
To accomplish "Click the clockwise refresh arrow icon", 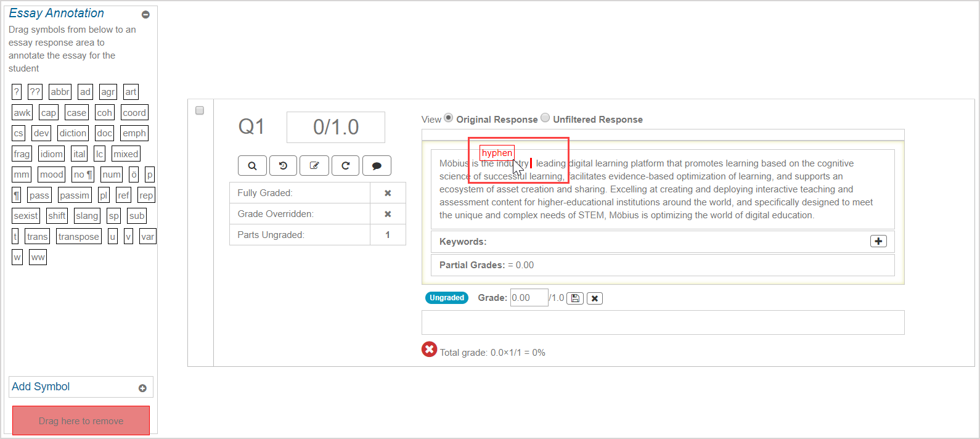I will (x=345, y=166).
